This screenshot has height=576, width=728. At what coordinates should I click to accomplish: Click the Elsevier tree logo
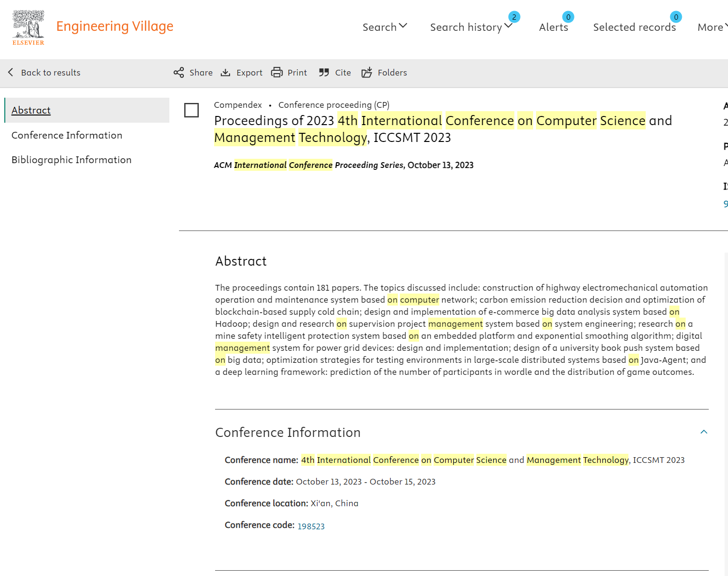click(x=28, y=27)
